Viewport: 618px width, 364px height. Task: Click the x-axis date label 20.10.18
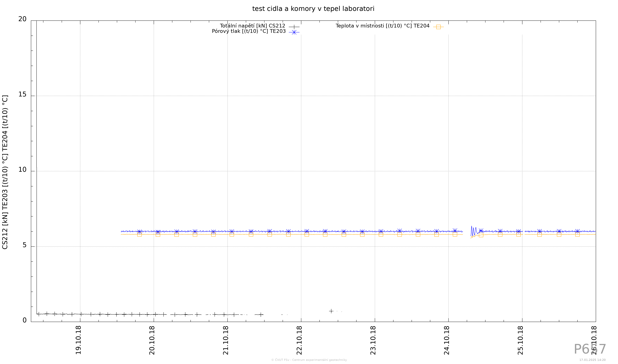(x=152, y=340)
